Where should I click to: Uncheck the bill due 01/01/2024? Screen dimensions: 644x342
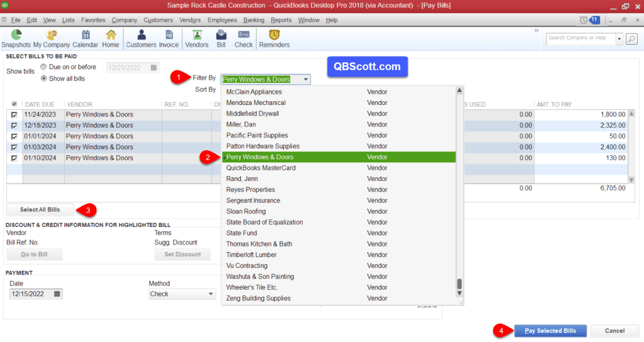coord(14,136)
